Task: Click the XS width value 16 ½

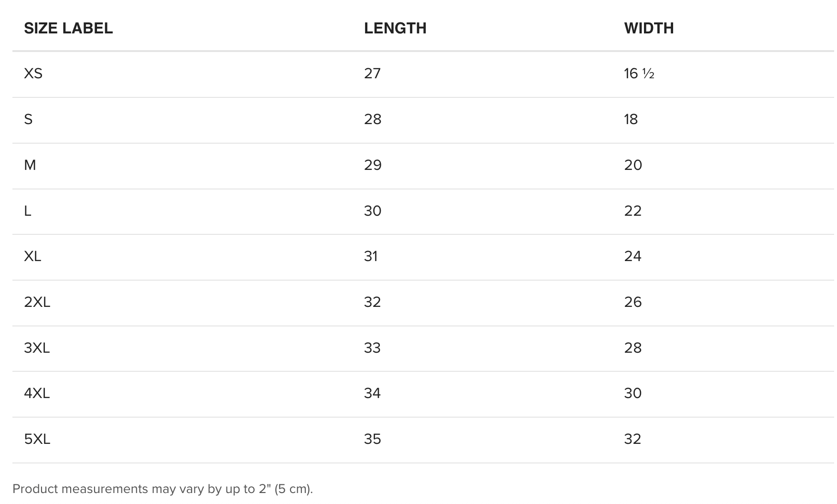Action: coord(639,73)
